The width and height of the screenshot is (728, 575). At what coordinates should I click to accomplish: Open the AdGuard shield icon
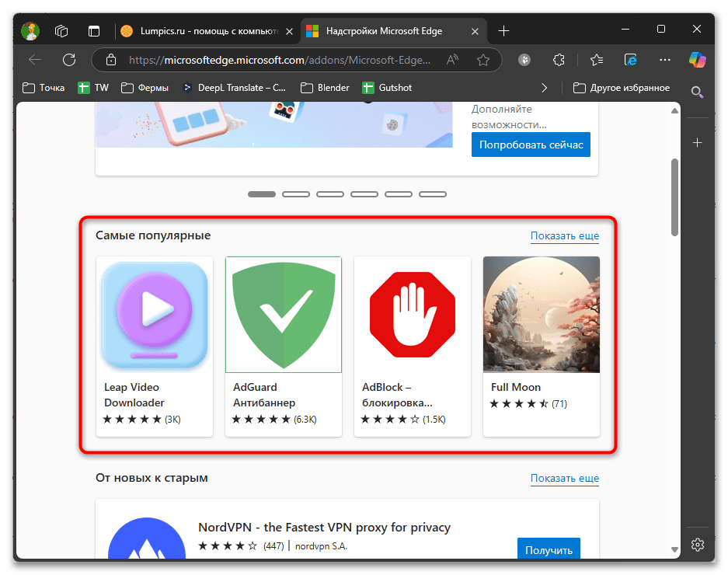click(284, 315)
